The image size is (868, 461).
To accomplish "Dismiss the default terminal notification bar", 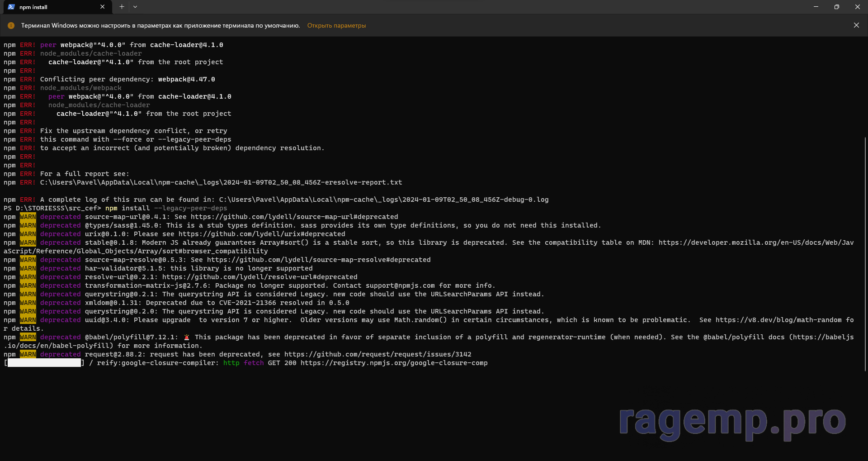I will [856, 25].
